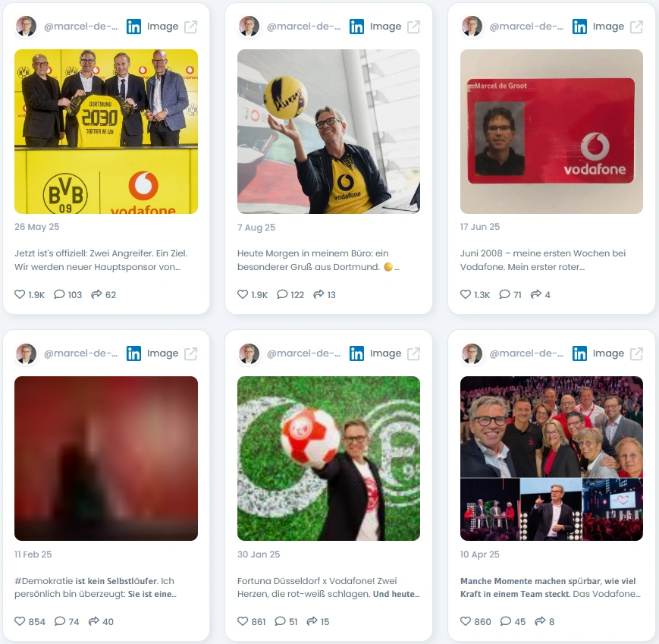The width and height of the screenshot is (659, 644).
Task: Open the yellow ball office photo
Action: pos(328,131)
